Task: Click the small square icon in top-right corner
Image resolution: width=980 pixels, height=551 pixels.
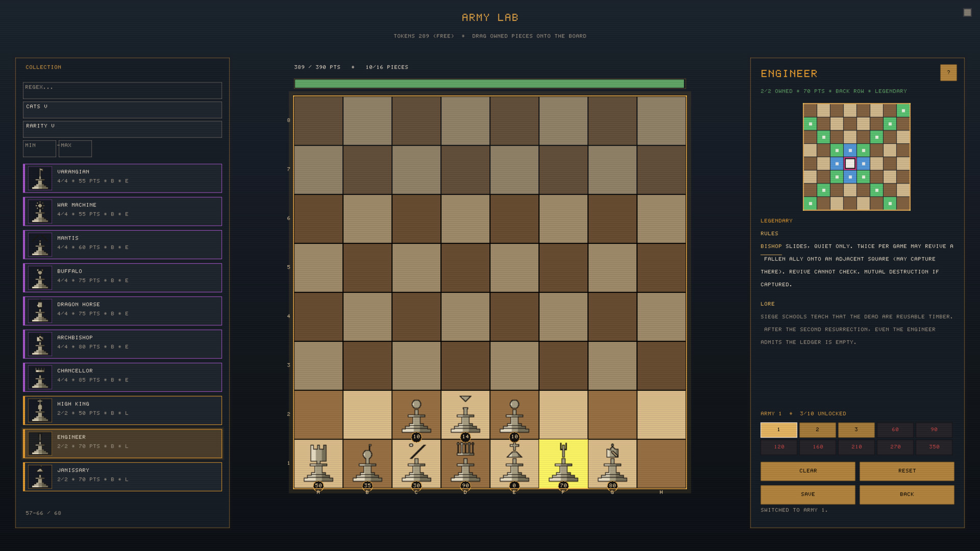Action: tap(967, 12)
